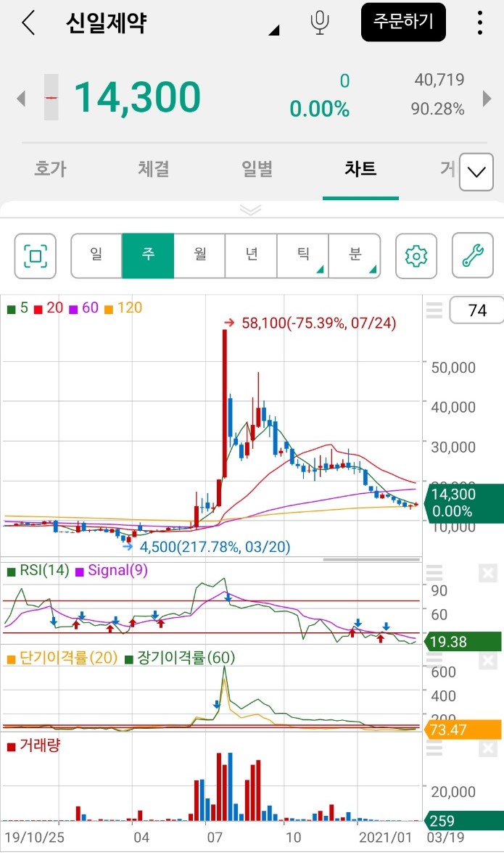The image size is (504, 855).
Task: Open the 분 minute period dropdown
Action: (x=355, y=256)
